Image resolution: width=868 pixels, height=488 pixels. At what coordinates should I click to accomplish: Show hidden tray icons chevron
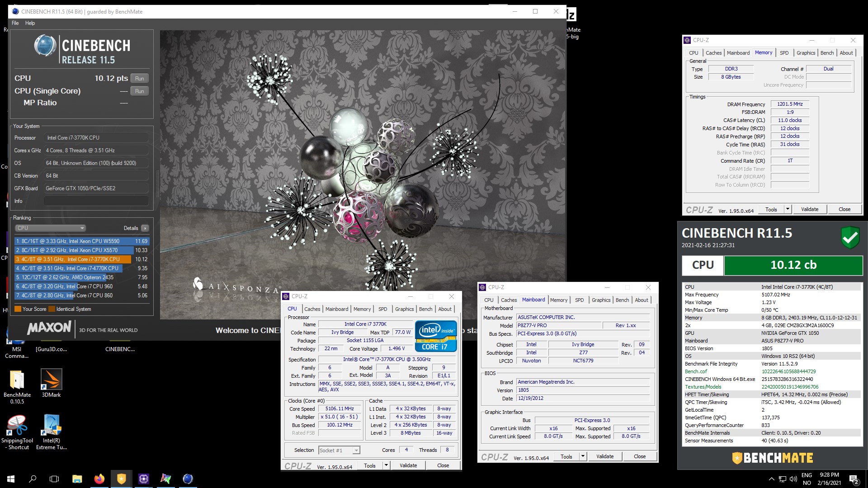point(771,479)
